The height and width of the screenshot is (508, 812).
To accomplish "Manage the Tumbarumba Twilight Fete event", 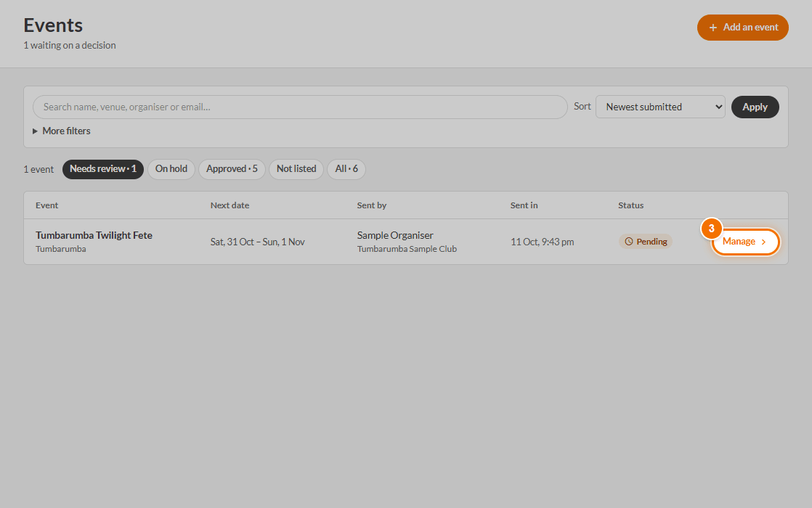I will (x=745, y=242).
